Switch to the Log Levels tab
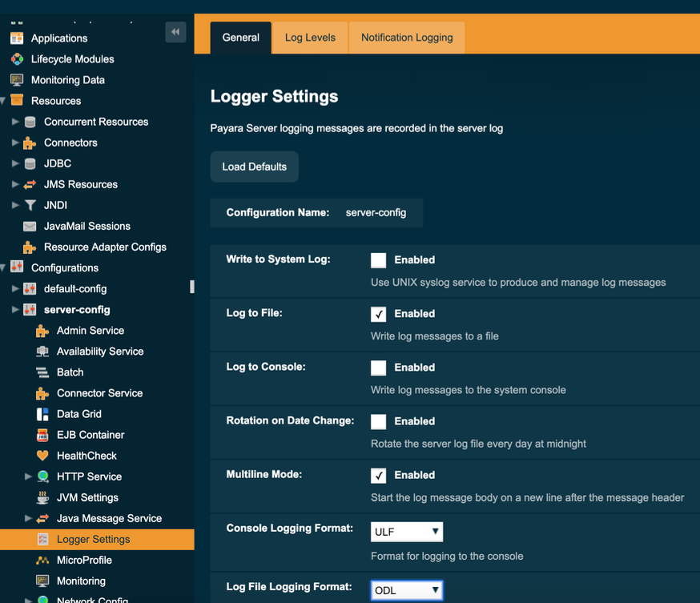The image size is (700, 603). [310, 38]
